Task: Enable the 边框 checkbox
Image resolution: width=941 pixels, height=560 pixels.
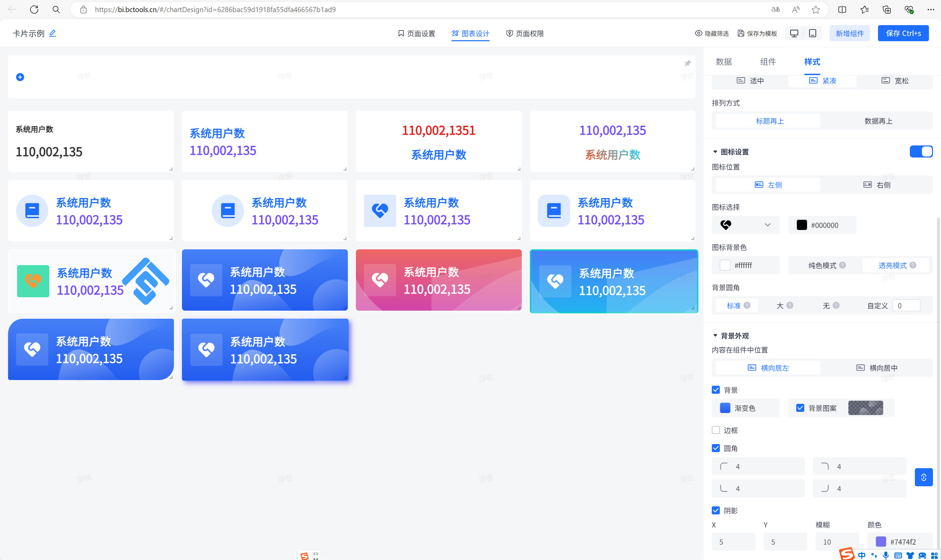Action: point(715,430)
